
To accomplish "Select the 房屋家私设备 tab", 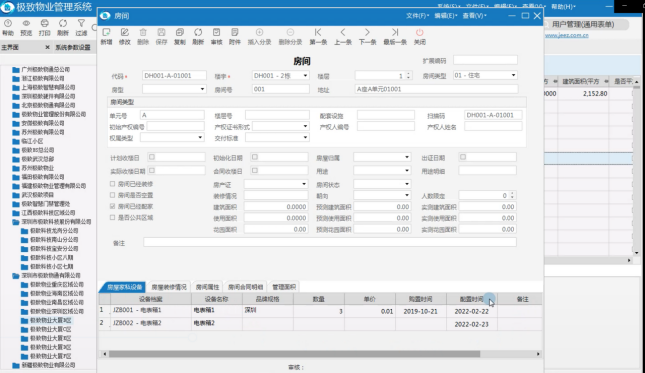I will (124, 287).
